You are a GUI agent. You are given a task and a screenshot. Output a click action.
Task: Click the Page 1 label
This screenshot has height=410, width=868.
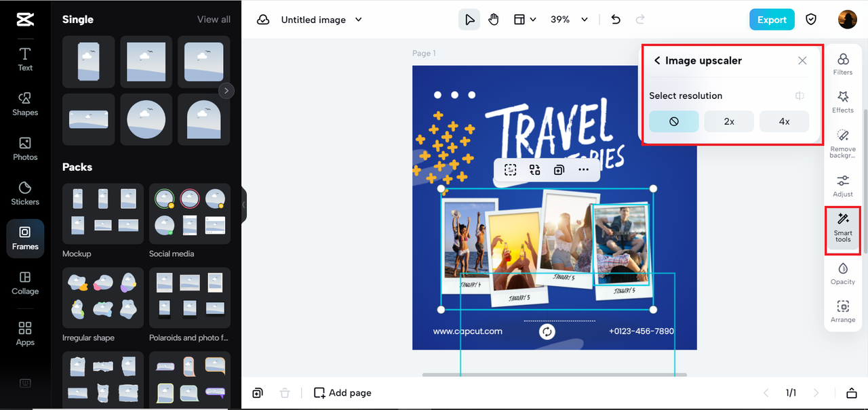424,54
